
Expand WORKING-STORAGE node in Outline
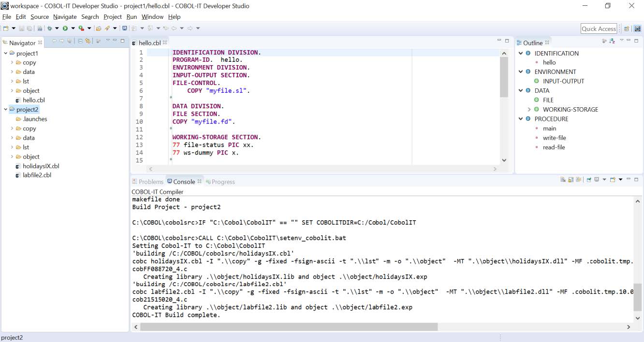pos(529,109)
